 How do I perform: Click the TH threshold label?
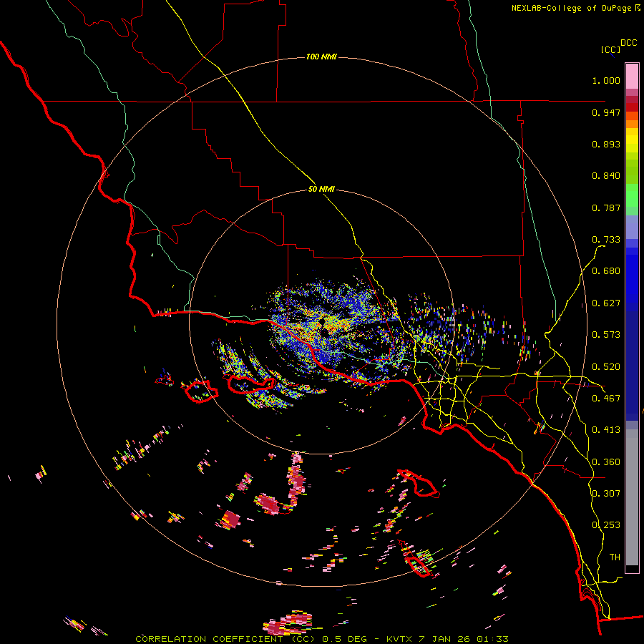tap(615, 557)
